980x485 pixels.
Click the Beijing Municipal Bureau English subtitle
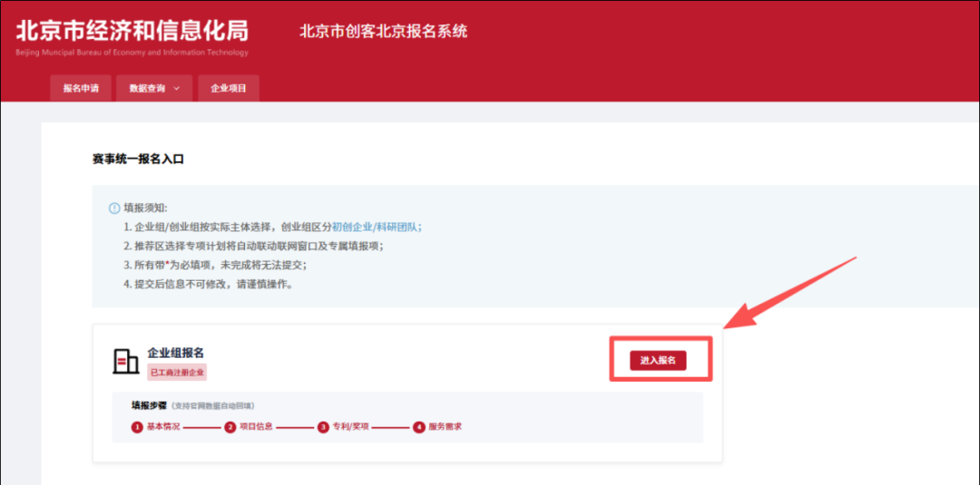coord(132,53)
